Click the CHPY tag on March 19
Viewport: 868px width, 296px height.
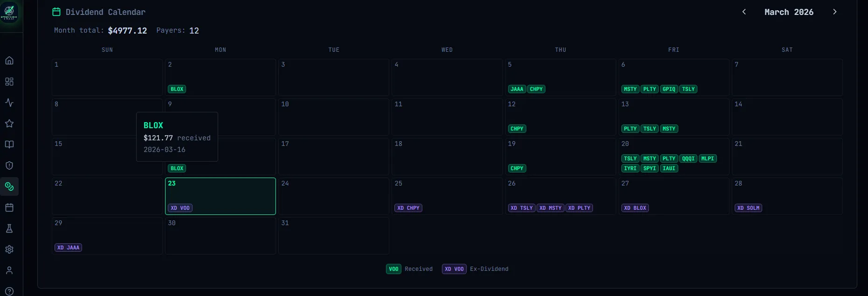[517, 168]
